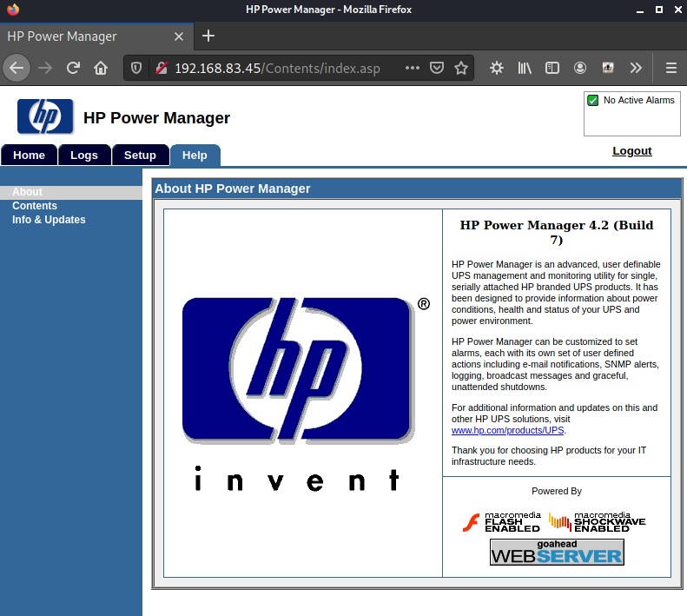Image resolution: width=687 pixels, height=616 pixels.
Task: Click the small HP logo in header
Action: (45, 116)
